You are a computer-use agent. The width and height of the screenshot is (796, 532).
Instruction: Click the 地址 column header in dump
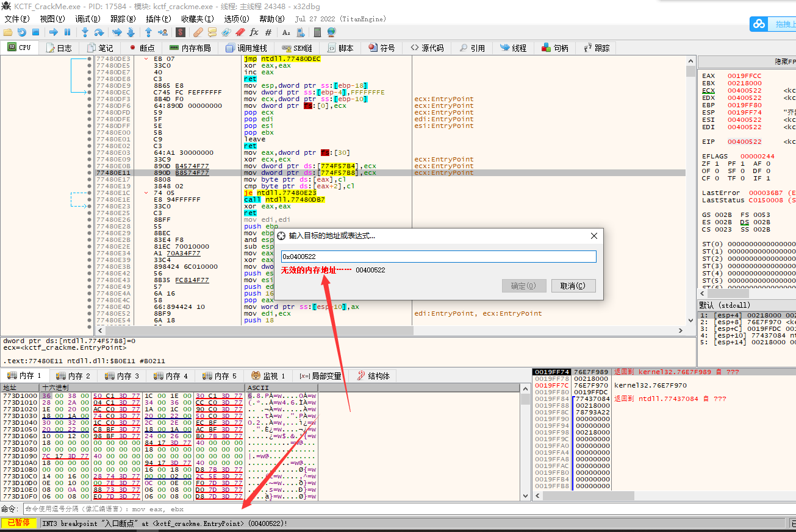click(20, 388)
